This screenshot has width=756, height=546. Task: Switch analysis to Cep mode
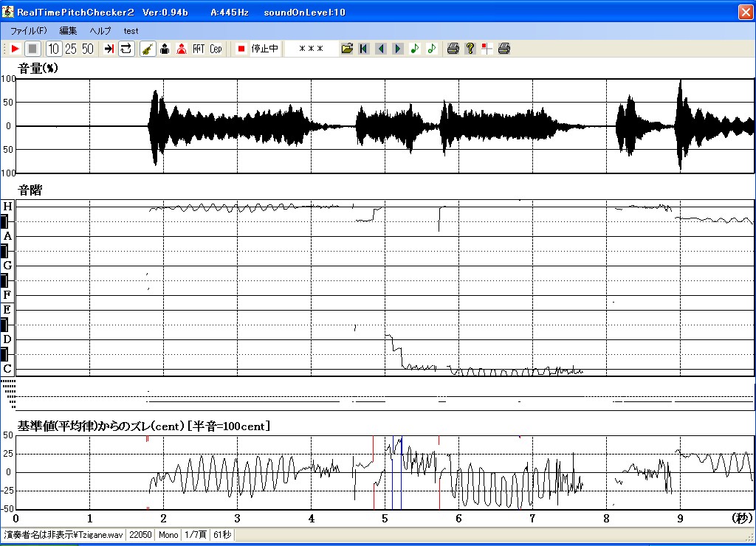pos(216,49)
